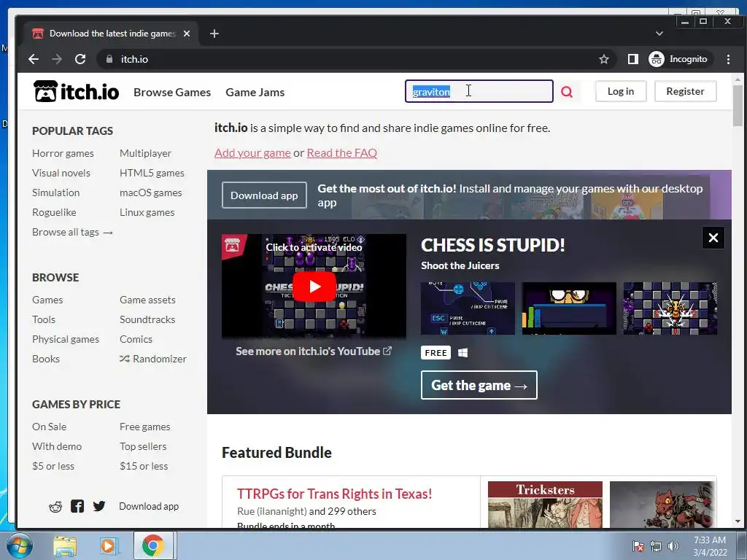Open the glasses character screenshot thumbnail
Screen dimensions: 747x560
pos(569,308)
